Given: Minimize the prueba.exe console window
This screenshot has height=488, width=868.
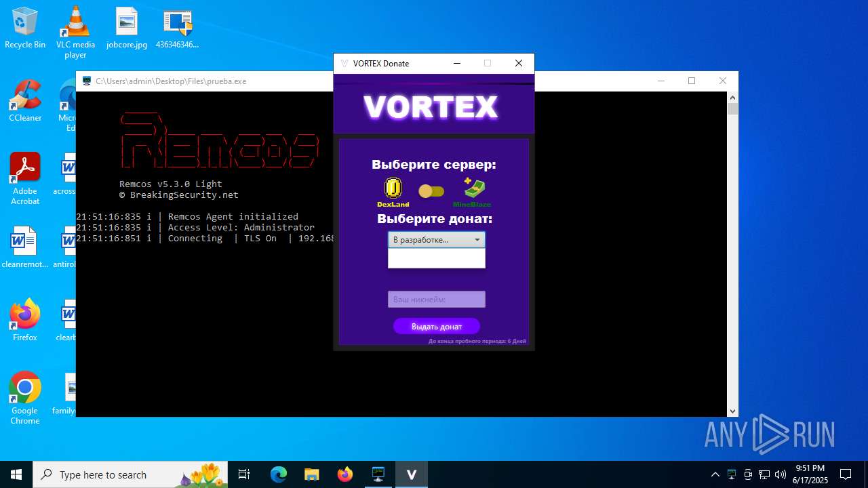Looking at the screenshot, I should [x=660, y=81].
